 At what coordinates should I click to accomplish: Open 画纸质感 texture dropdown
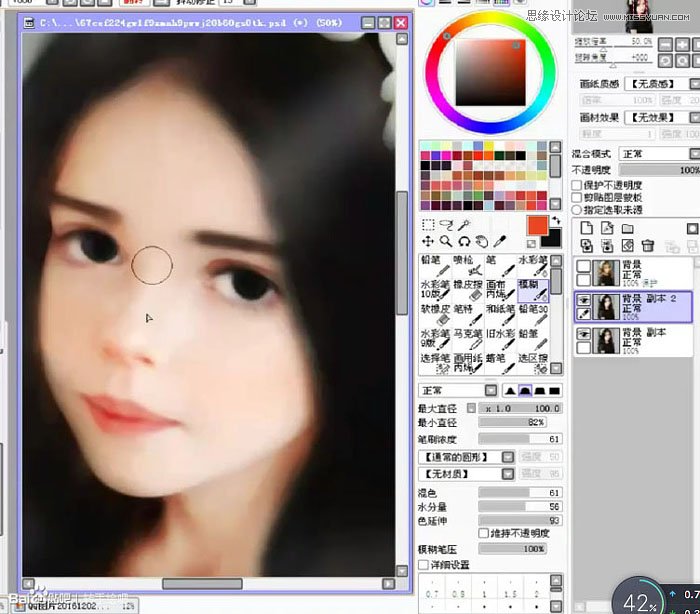(x=695, y=84)
